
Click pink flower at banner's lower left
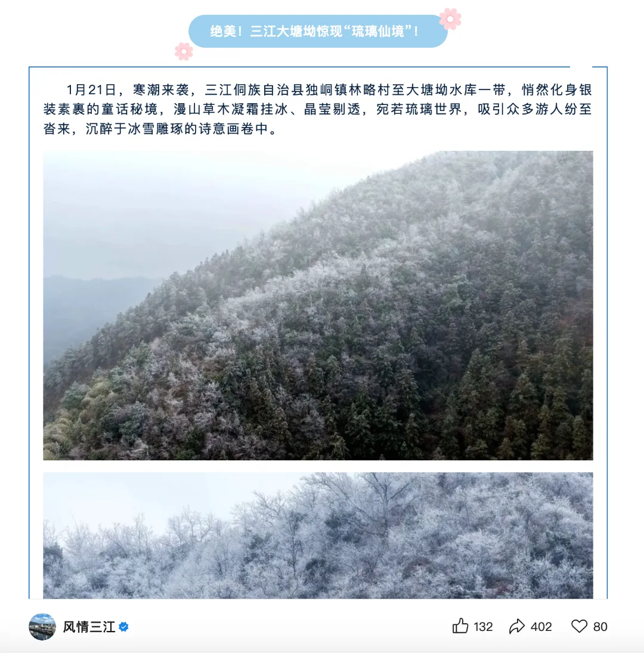coord(184,51)
